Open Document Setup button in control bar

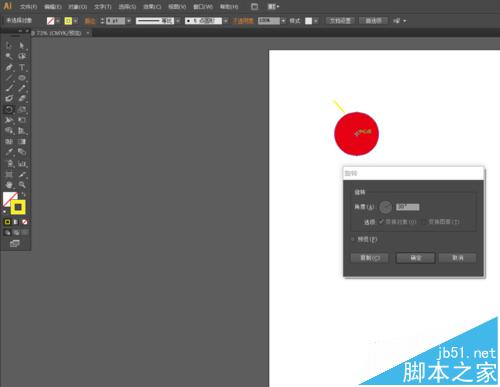[x=340, y=21]
